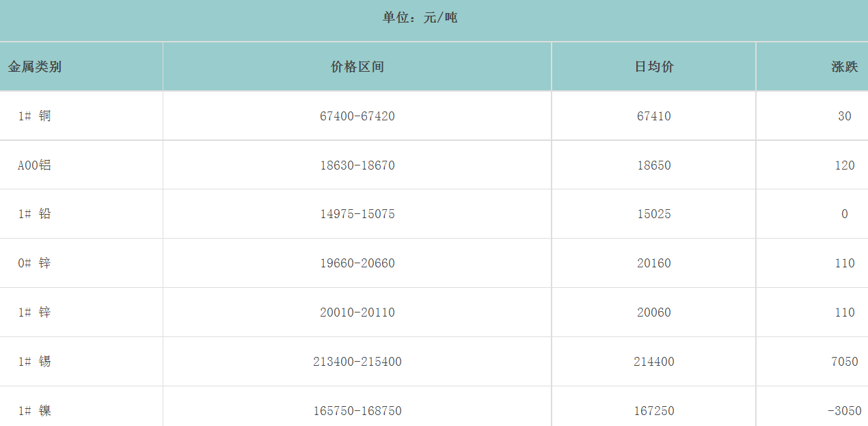Select the 价格区间 column header
Screen dimensions: 868x426
point(357,67)
